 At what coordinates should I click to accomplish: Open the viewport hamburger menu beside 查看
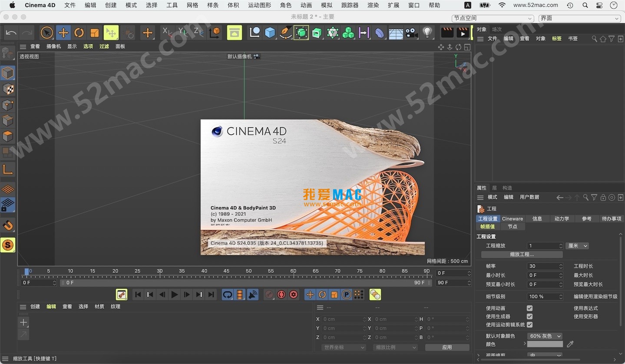[23, 46]
